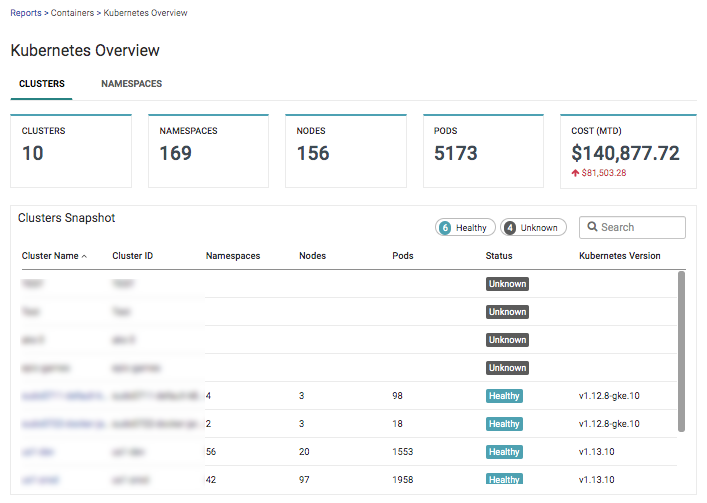Filter clusters by the Healthy pill
Image resolution: width=707 pixels, height=503 pixels.
pos(465,228)
